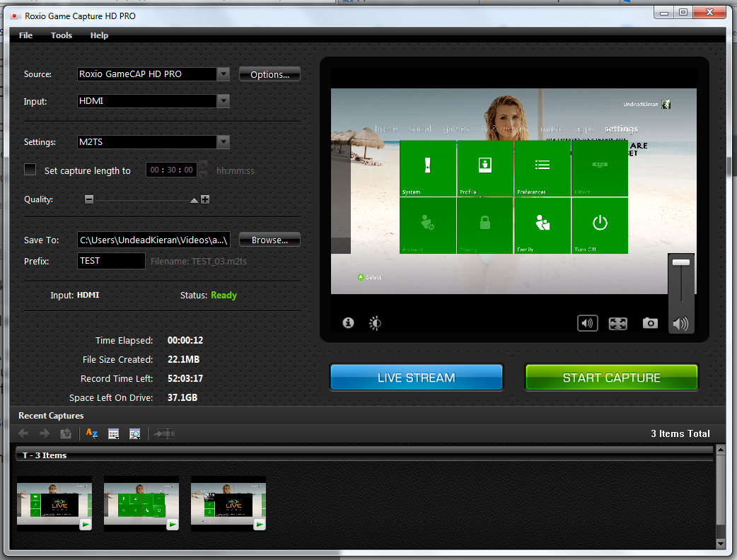Viewport: 737px width, 560px height.
Task: Open the calendar grid view icon
Action: click(x=113, y=433)
